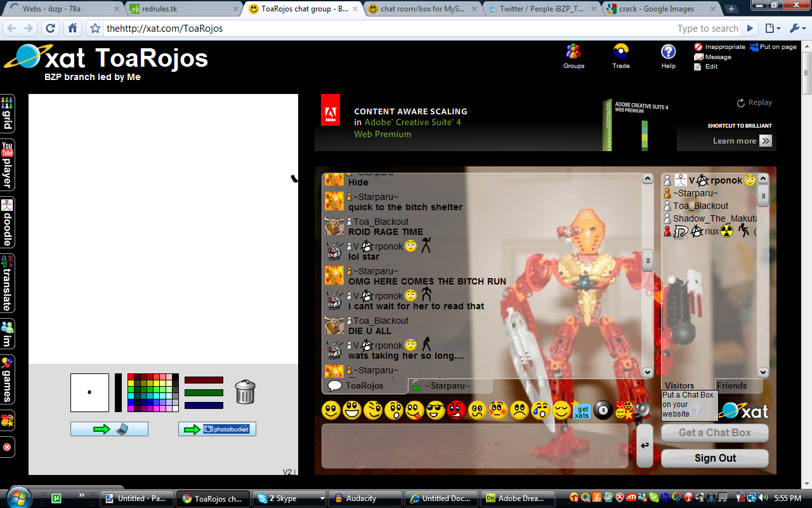Open the grid side tab
812x508 pixels.
click(x=8, y=114)
